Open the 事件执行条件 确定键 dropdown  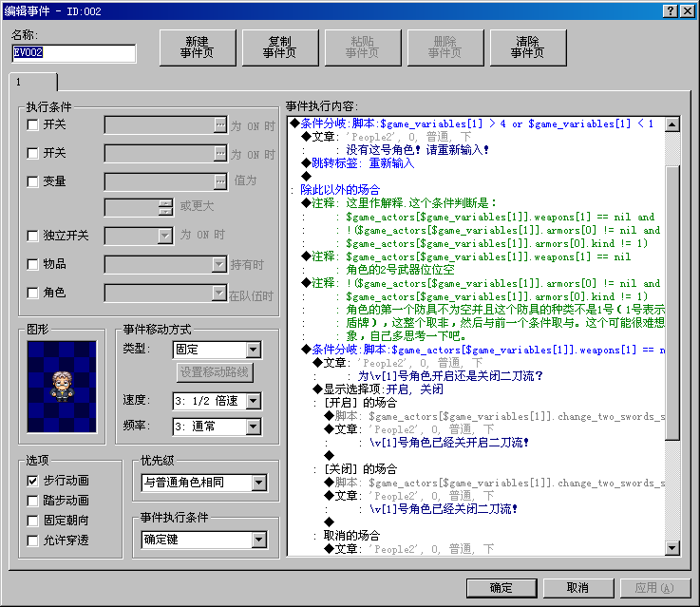tap(259, 540)
